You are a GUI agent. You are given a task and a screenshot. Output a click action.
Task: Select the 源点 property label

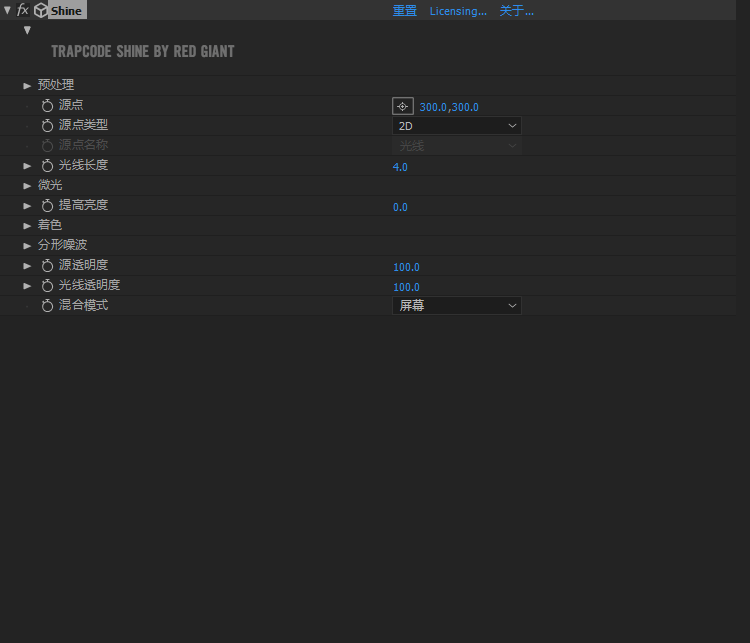[71, 105]
